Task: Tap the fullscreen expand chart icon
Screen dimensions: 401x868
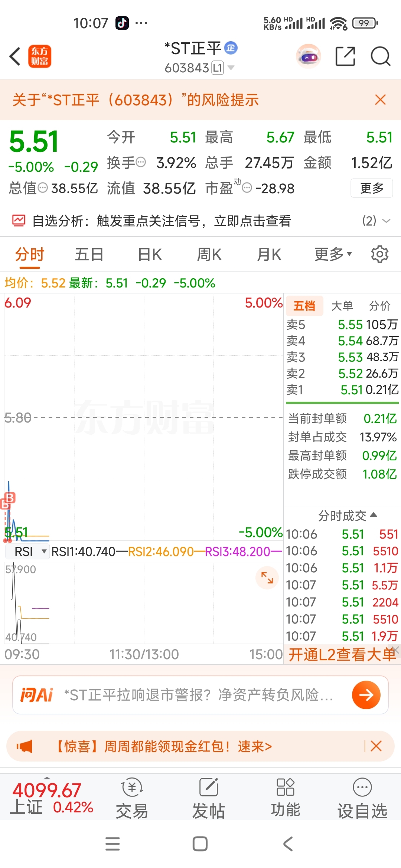Action: point(267,578)
